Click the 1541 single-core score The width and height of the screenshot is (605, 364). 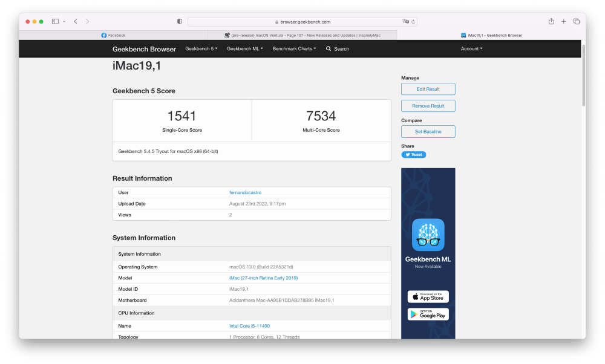(181, 116)
